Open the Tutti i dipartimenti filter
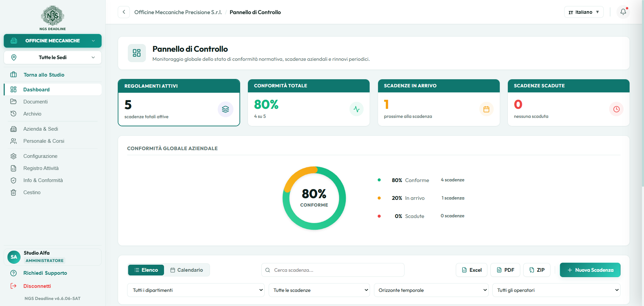The height and width of the screenshot is (306, 644). 196,290
